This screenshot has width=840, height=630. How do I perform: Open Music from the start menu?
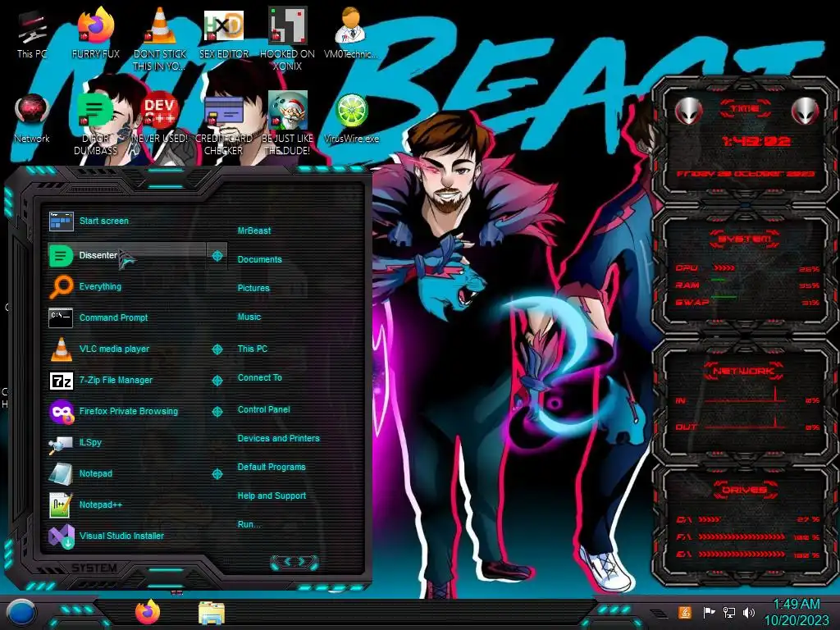(249, 317)
